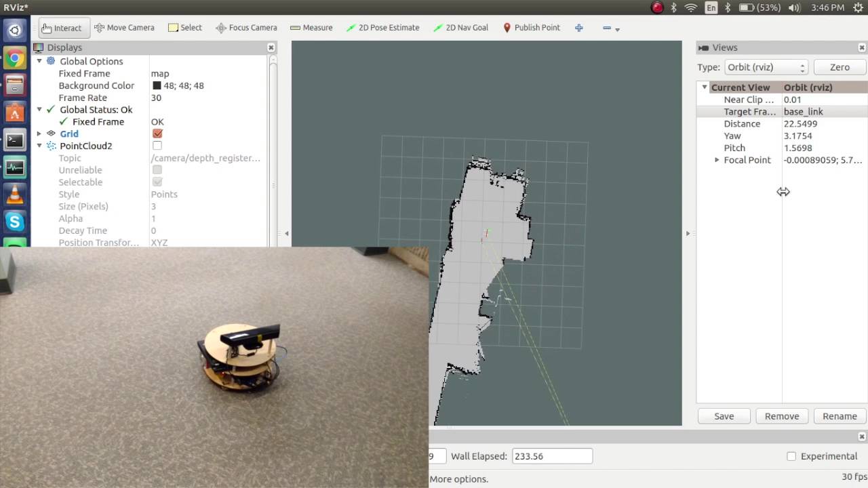Click the robot camera video overlay
The width and height of the screenshot is (868, 488).
tap(214, 367)
